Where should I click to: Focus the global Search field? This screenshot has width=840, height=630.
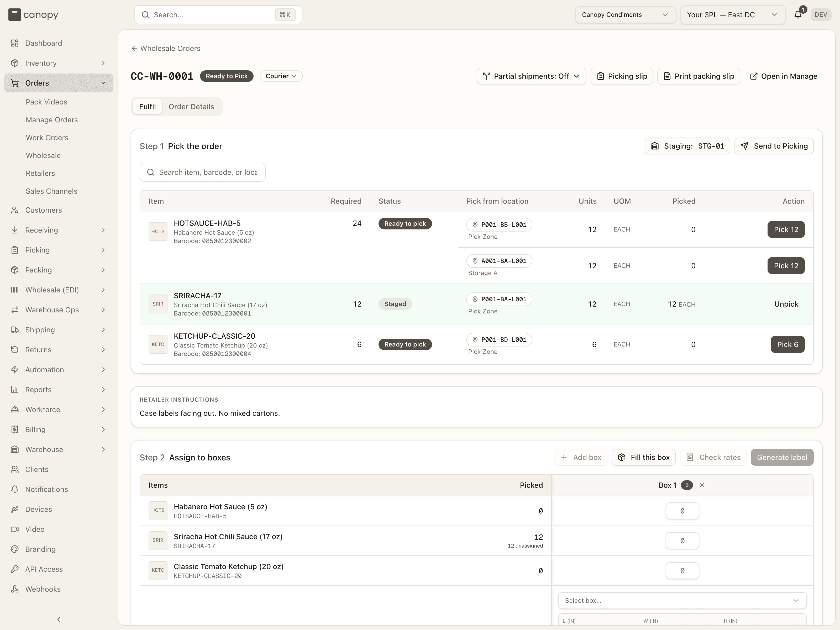pos(218,14)
